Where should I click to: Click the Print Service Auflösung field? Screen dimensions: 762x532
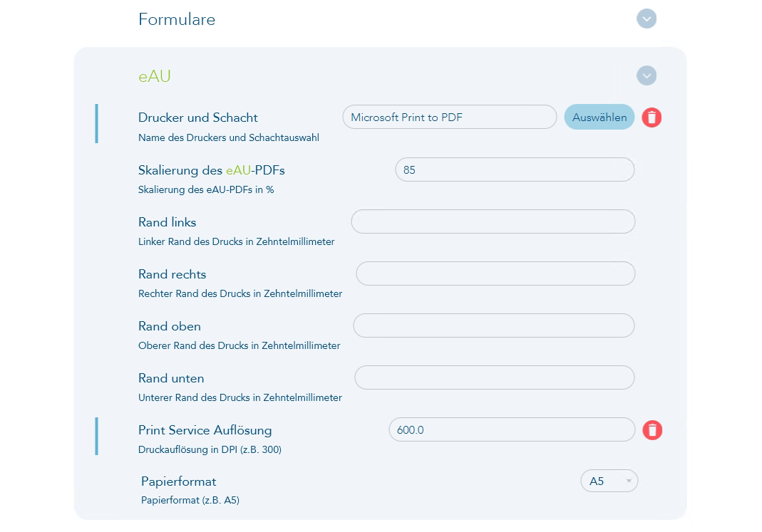(511, 429)
